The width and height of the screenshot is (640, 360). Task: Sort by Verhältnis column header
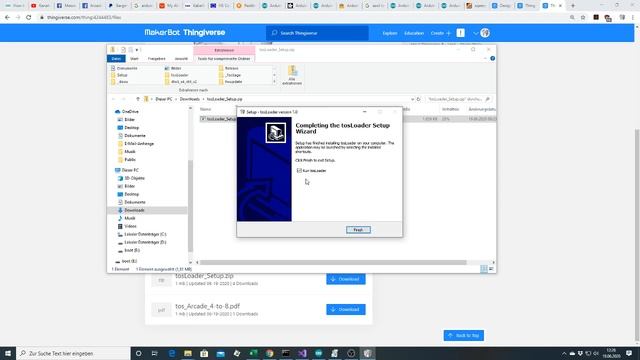(450, 109)
